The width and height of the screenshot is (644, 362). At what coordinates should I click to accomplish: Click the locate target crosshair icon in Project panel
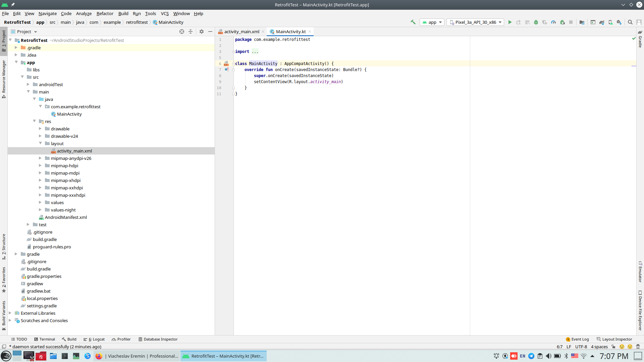click(x=182, y=32)
